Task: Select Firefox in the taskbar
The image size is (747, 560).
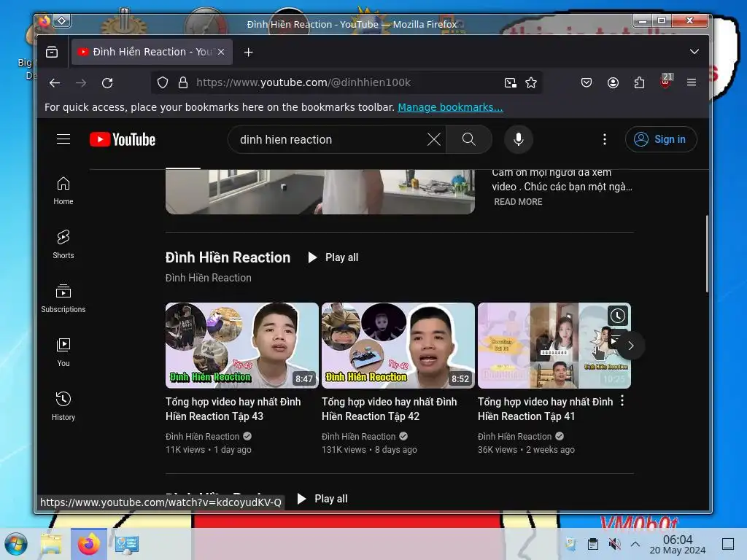Action: pyautogui.click(x=88, y=544)
